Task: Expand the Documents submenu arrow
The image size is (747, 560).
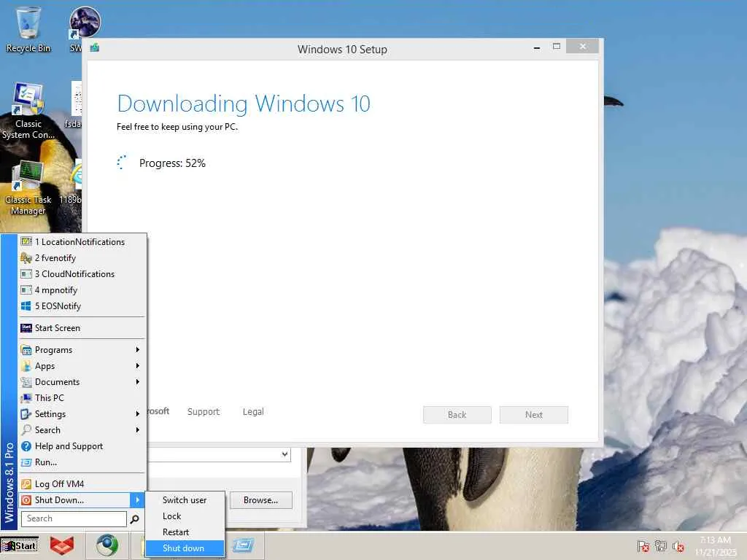Action: coord(138,382)
